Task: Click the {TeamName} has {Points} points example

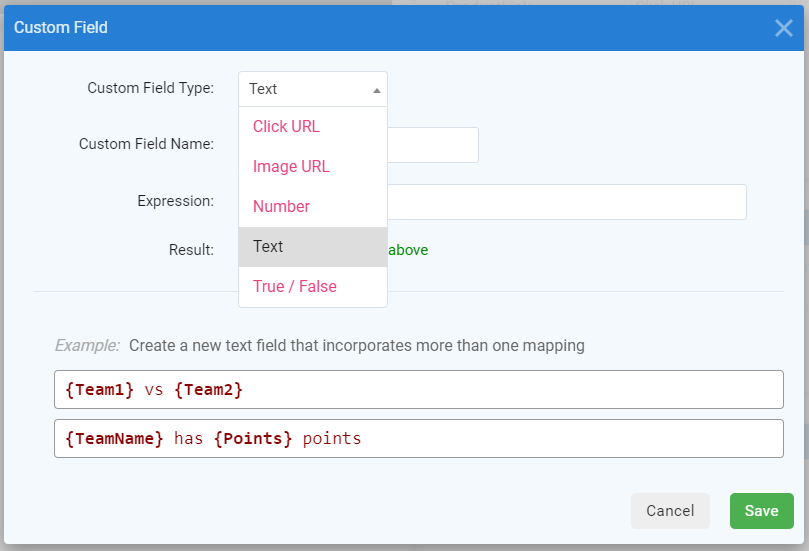Action: coord(418,438)
